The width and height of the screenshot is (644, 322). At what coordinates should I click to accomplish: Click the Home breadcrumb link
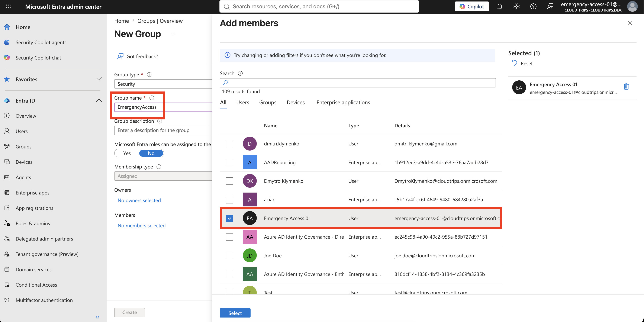pyautogui.click(x=122, y=21)
